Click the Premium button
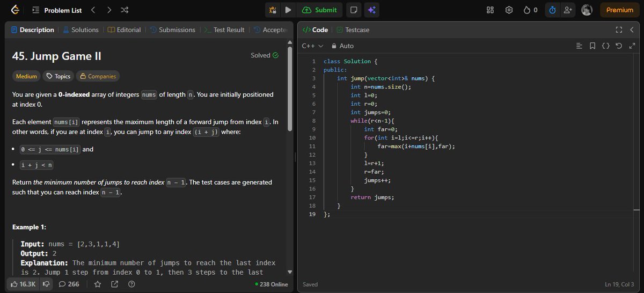 click(620, 10)
